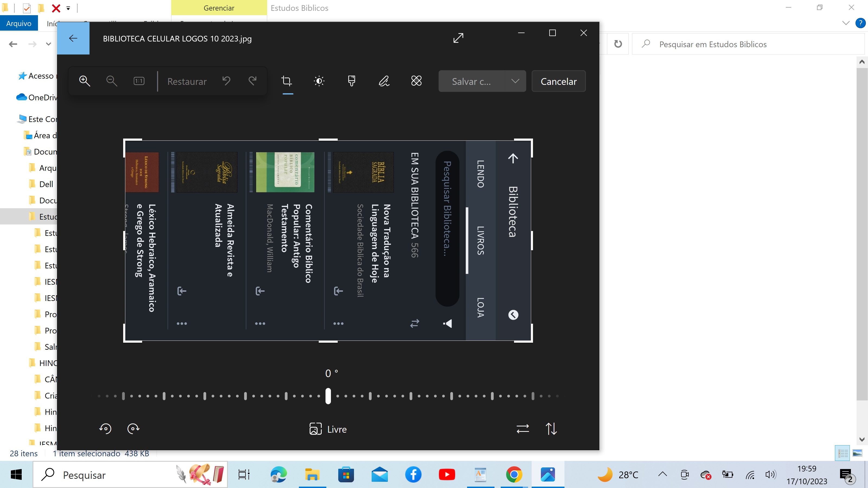
Task: Show image at actual size 1:1
Action: pyautogui.click(x=139, y=81)
